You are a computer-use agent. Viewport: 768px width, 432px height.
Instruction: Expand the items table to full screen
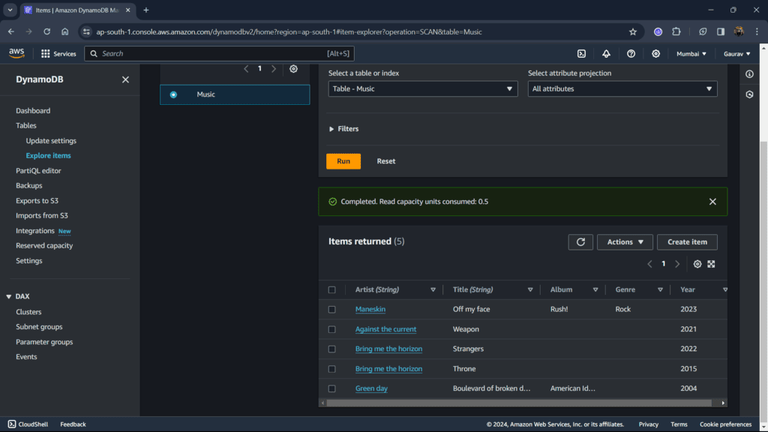[x=711, y=264]
